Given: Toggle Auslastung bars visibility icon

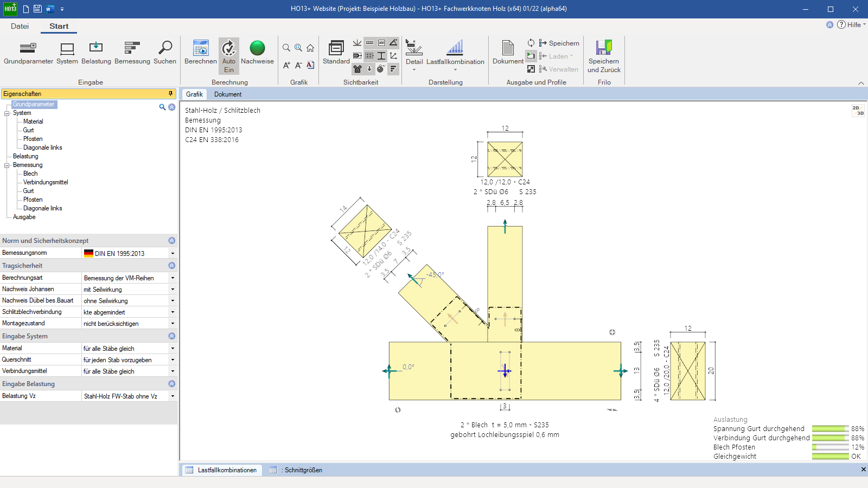Looking at the screenshot, I should 393,69.
